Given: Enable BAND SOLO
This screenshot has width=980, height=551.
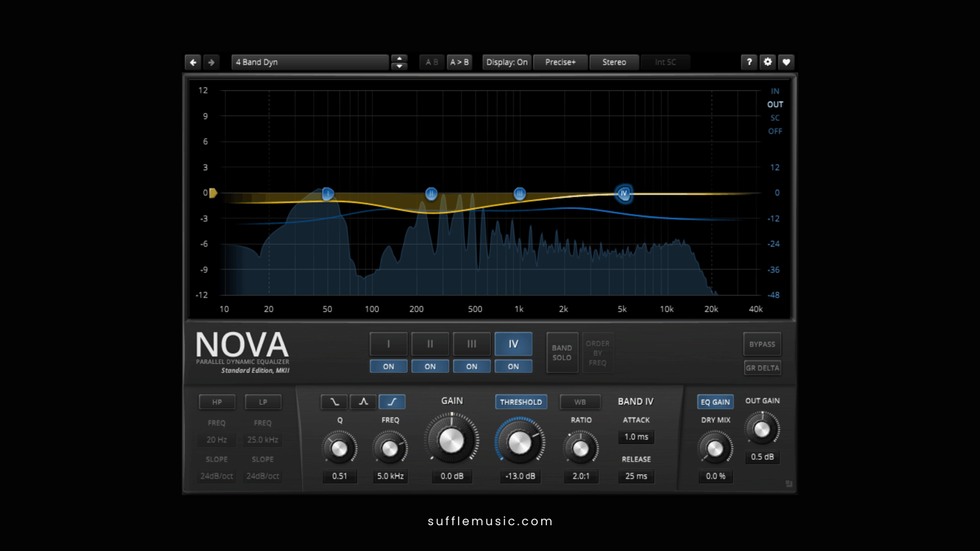Looking at the screenshot, I should coord(562,353).
